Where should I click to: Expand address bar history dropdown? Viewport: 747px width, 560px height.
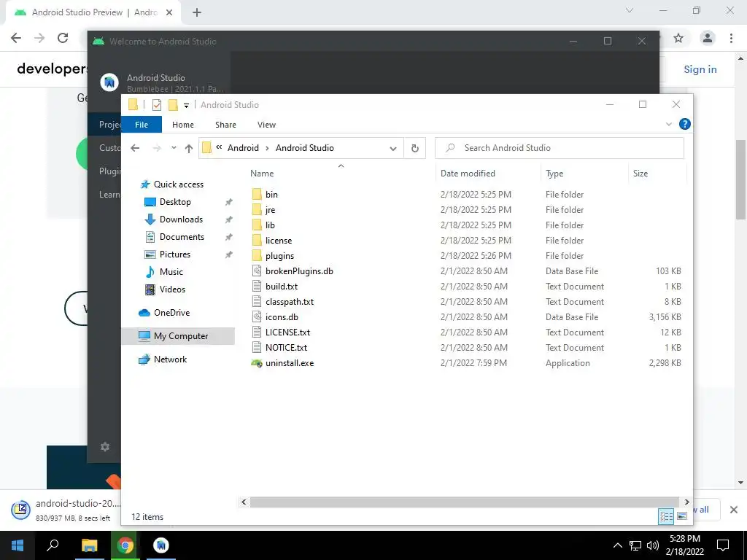(x=393, y=149)
